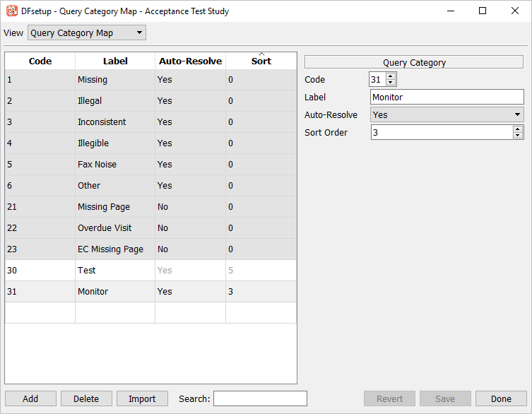Screen dimensions: 532x414
Task: Open the View dropdown for Query Category Map
Action: pos(86,33)
